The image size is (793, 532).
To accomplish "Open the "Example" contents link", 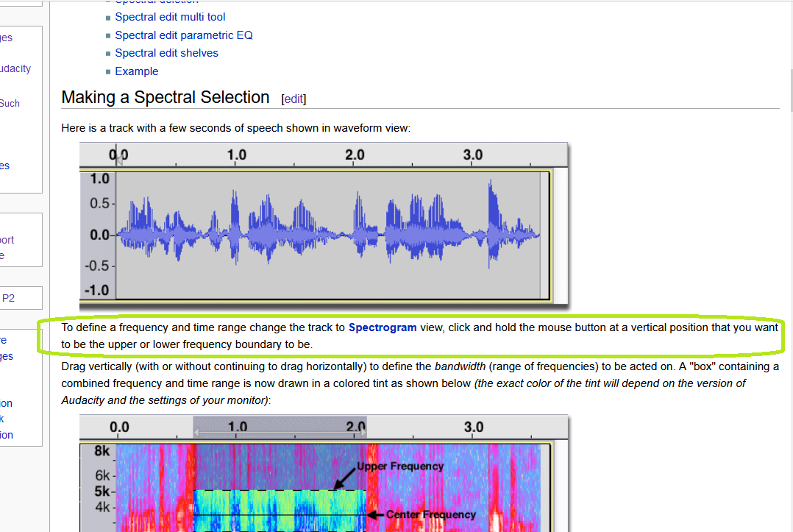I will pyautogui.click(x=136, y=71).
